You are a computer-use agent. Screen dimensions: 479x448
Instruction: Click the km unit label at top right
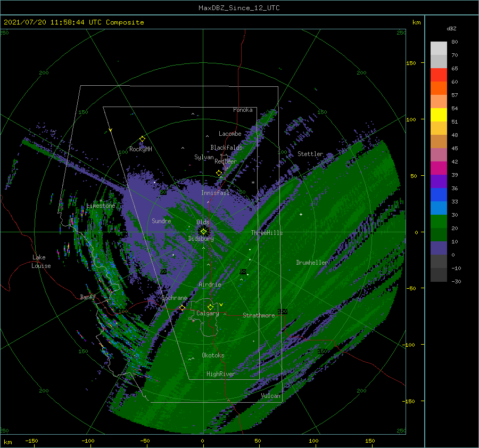tap(416, 22)
